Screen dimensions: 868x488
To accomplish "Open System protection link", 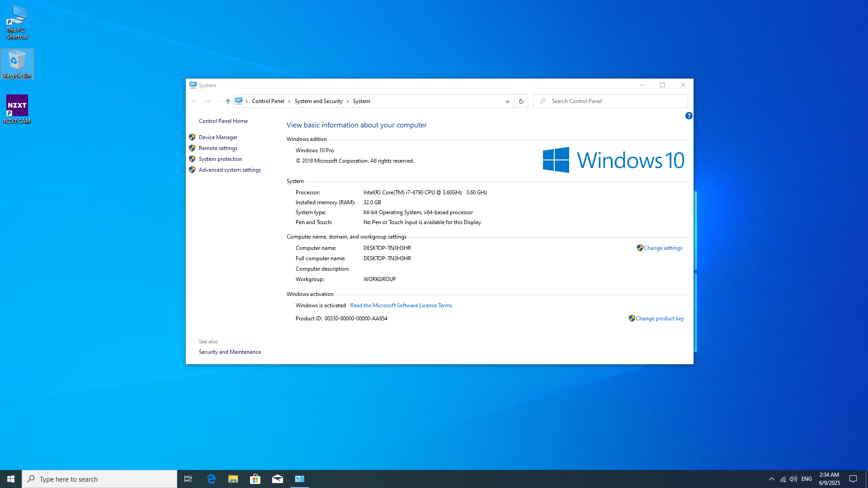I will point(220,159).
